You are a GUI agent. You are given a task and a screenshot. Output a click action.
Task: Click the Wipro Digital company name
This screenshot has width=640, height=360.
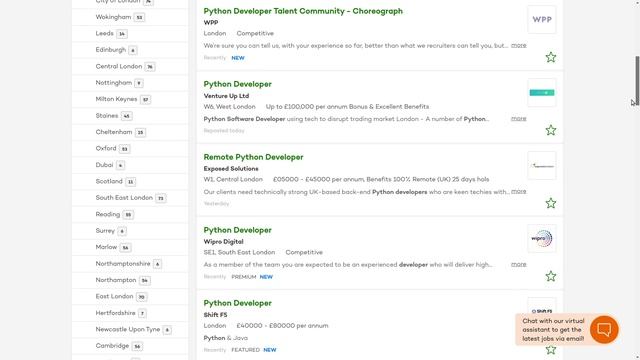[x=223, y=242]
